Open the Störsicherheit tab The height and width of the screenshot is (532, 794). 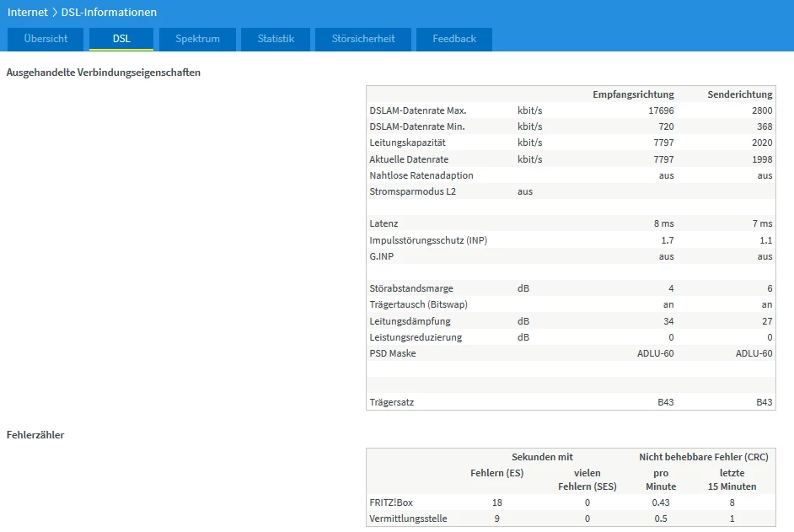pyautogui.click(x=363, y=39)
